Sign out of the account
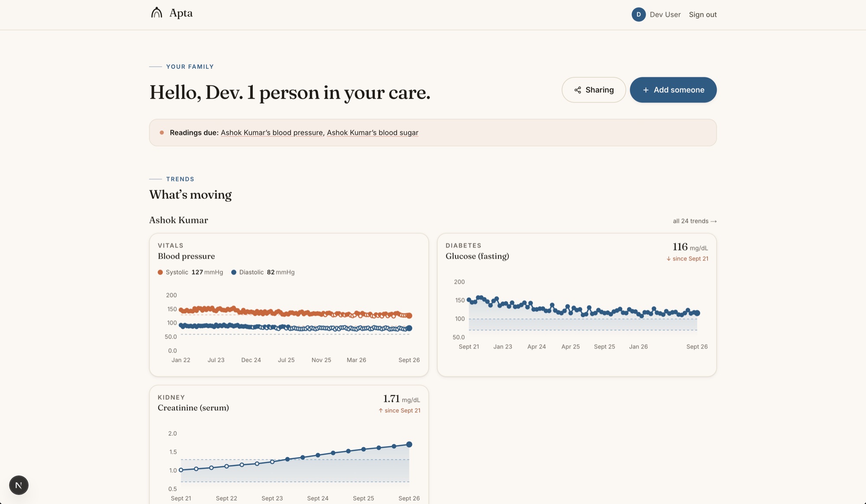Viewport: 866px width, 504px height. 703,14
